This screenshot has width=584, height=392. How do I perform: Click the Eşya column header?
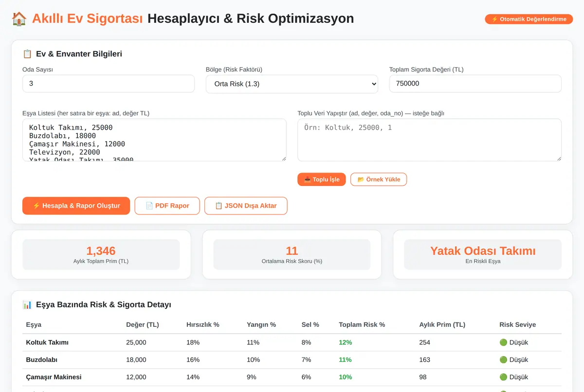point(34,324)
